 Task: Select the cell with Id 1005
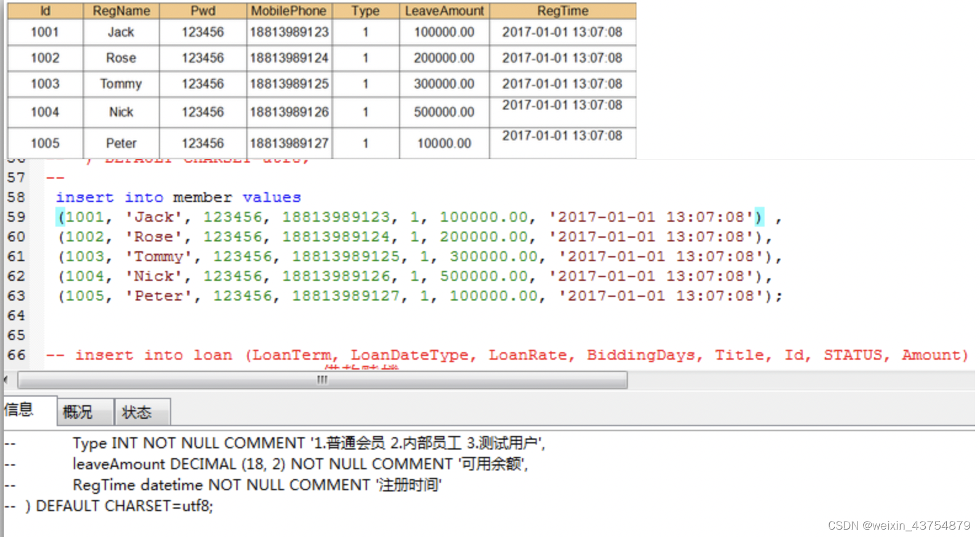[45, 143]
